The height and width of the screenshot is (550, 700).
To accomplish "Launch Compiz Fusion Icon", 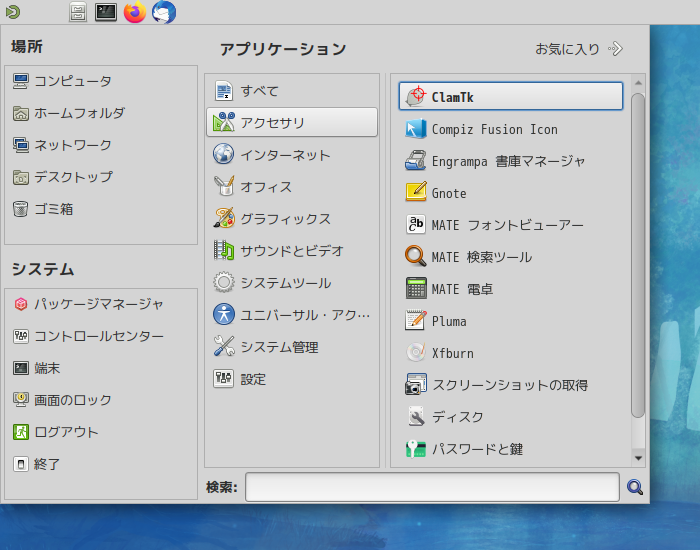I will [x=511, y=129].
